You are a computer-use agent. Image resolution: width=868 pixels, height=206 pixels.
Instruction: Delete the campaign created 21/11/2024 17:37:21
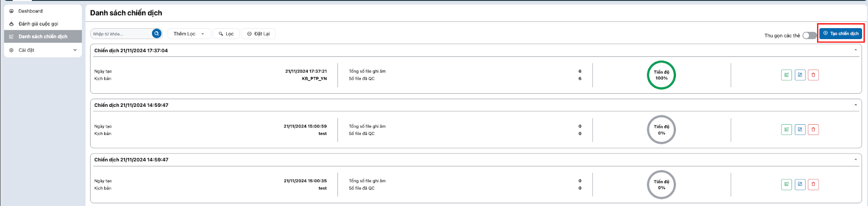813,75
